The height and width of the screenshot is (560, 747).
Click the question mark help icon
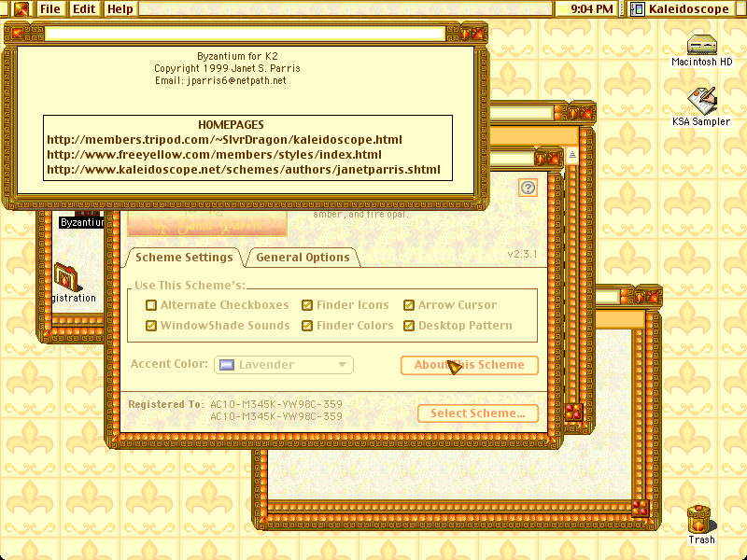click(528, 188)
